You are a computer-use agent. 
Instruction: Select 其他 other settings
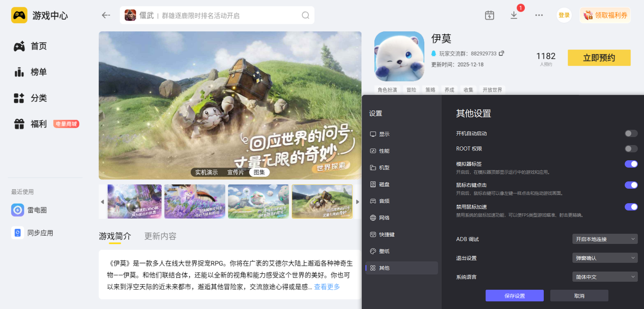(401, 268)
